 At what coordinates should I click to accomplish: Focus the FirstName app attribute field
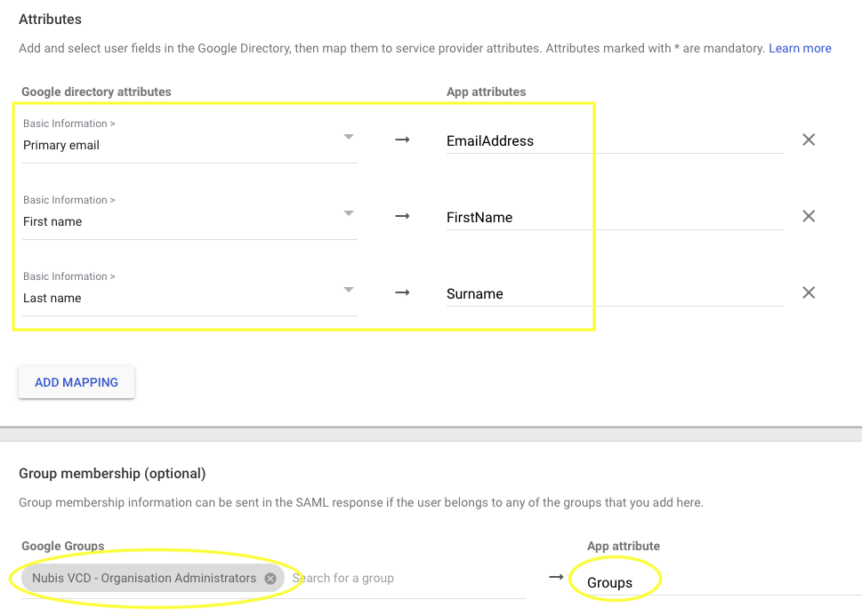614,217
